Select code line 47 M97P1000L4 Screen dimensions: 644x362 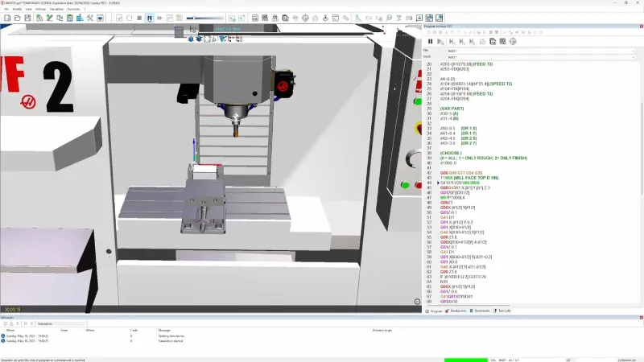(x=452, y=197)
